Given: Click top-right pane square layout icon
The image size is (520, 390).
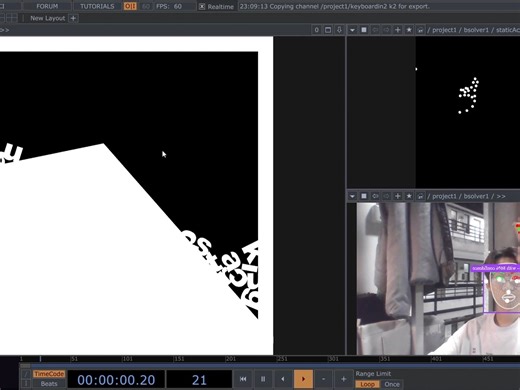Looking at the screenshot, I should pyautogui.click(x=364, y=30).
